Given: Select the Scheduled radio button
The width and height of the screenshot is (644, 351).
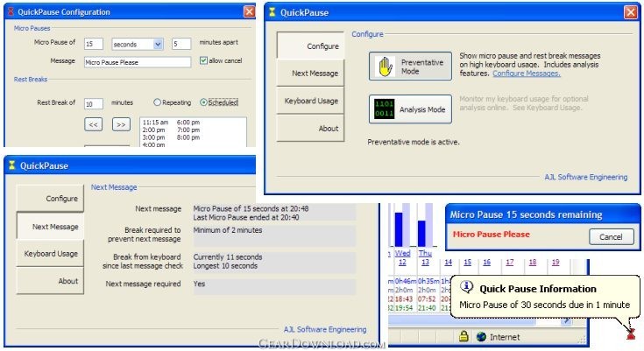Looking at the screenshot, I should click(x=204, y=102).
